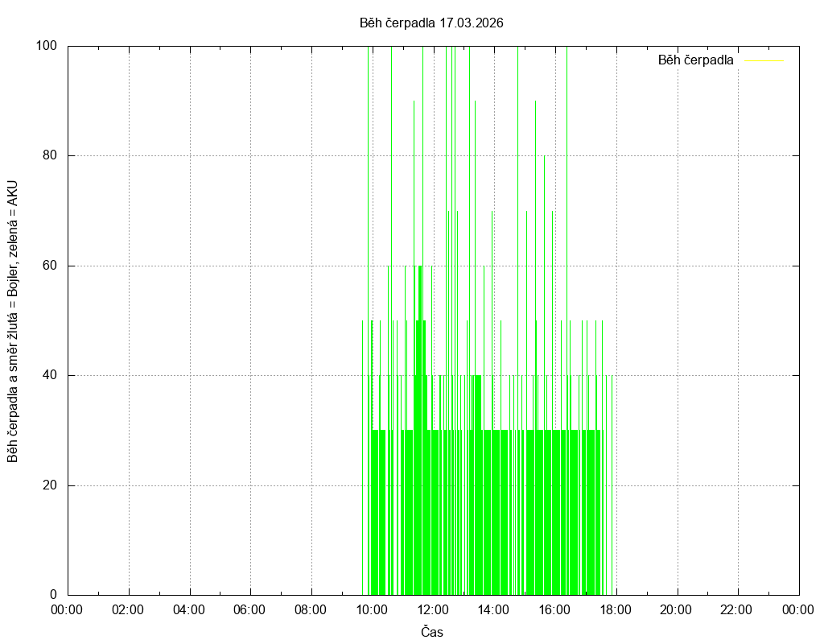
Task: Select the 20:00 time axis label
Action: (x=676, y=609)
